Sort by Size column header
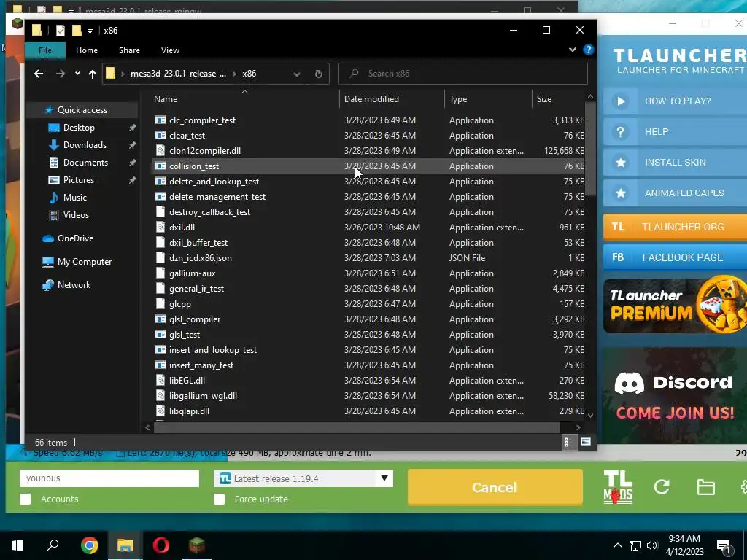Screen dimensions: 747x560 (558, 99)
